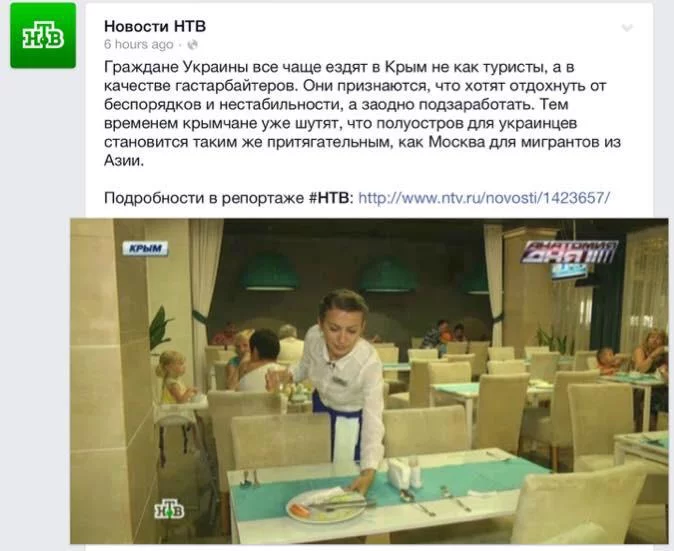Open the restaurant photo attachment
The width and height of the screenshot is (674, 551).
[369, 381]
